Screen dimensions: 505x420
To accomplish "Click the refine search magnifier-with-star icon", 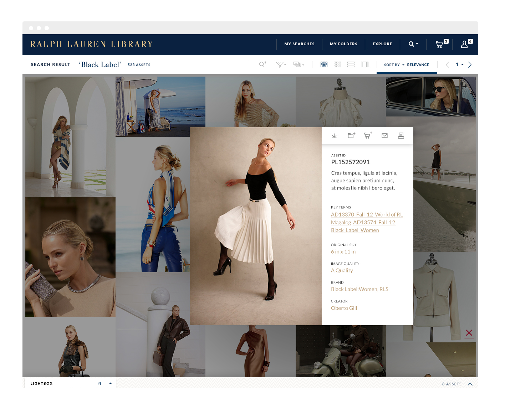I will [x=263, y=64].
